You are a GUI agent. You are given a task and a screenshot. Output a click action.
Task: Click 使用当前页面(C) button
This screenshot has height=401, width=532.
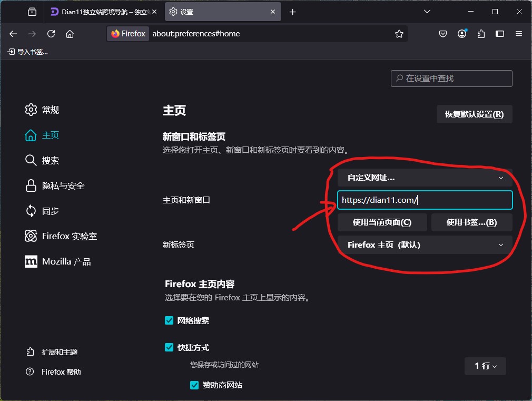382,222
